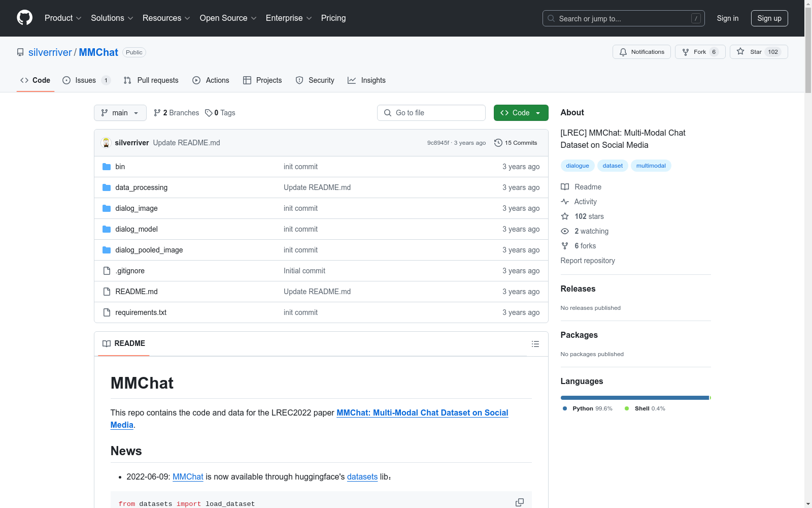Click the commit history clock icon

point(498,143)
